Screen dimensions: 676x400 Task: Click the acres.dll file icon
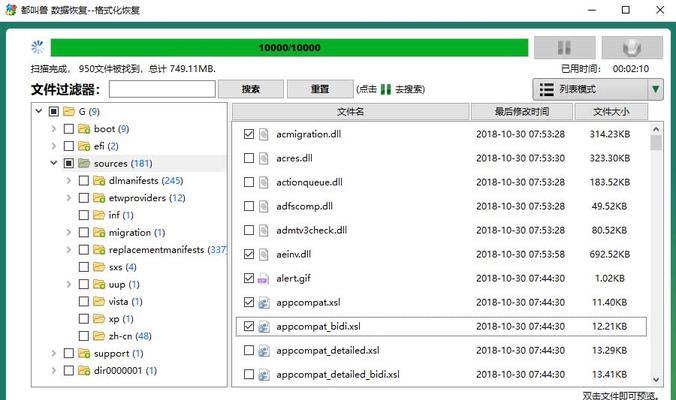[x=264, y=159]
